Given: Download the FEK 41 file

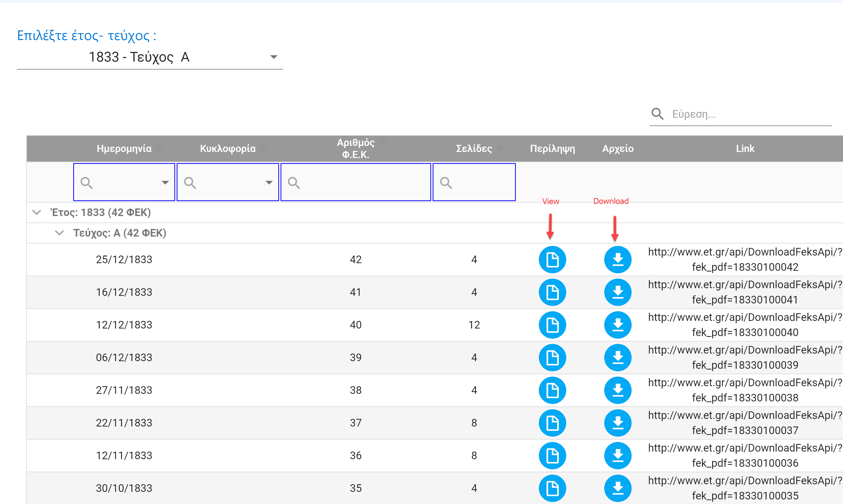Looking at the screenshot, I should tap(617, 292).
